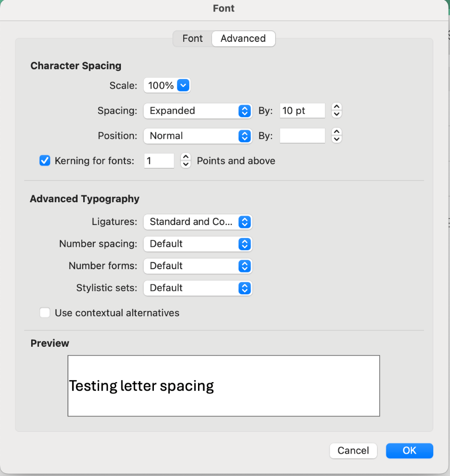Viewport: 450px width, 476px height.
Task: Enable Use contextual alternatives
Action: pyautogui.click(x=45, y=312)
